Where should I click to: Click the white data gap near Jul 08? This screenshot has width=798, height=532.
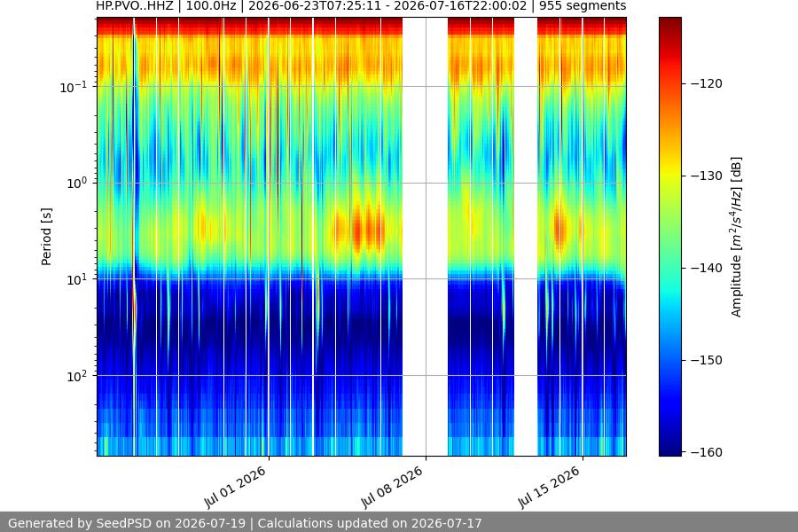click(425, 237)
